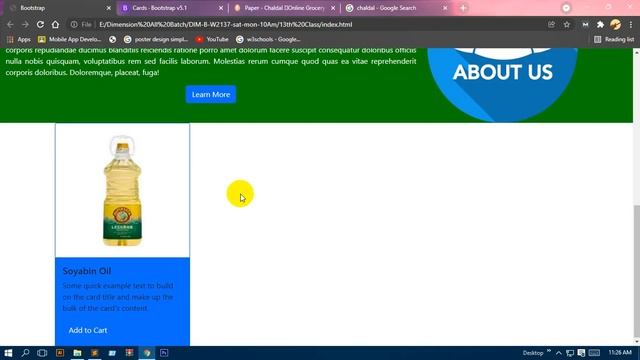The image size is (640, 360).
Task: Open the Chrome profile avatar
Action: tap(616, 24)
